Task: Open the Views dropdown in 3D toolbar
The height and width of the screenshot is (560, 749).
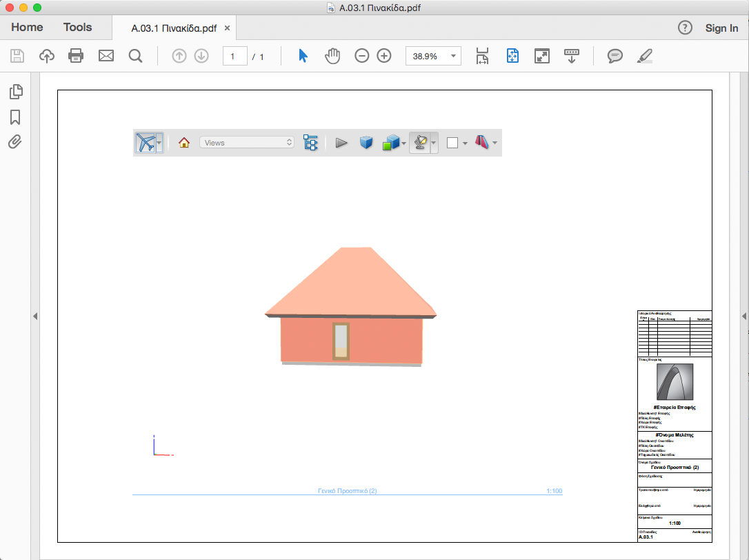Action: [x=247, y=142]
